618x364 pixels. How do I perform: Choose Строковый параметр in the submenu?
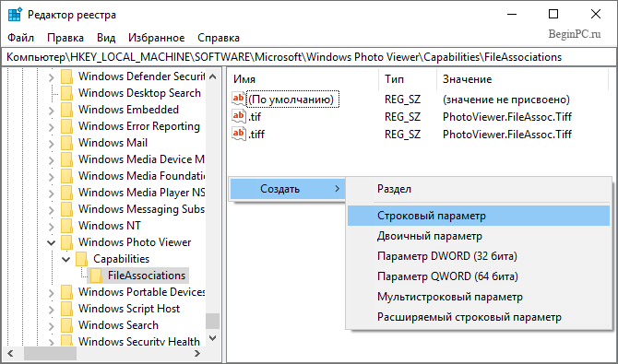(x=479, y=216)
